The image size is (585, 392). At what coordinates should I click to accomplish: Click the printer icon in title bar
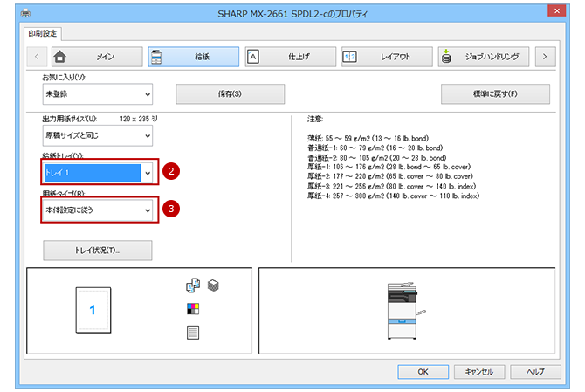25,14
